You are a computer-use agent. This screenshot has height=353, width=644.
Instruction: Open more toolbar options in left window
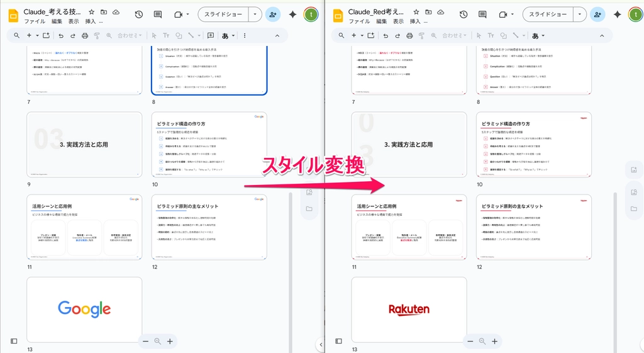(x=245, y=36)
